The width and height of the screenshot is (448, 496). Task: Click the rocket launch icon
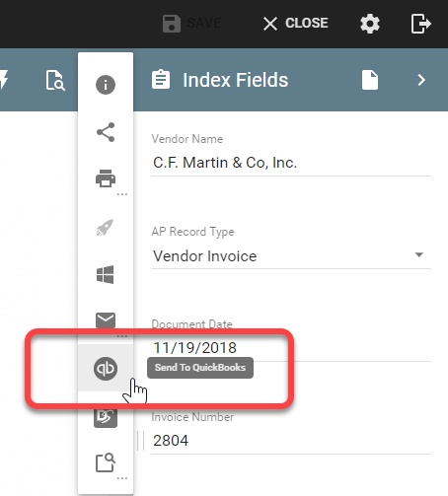click(x=105, y=227)
